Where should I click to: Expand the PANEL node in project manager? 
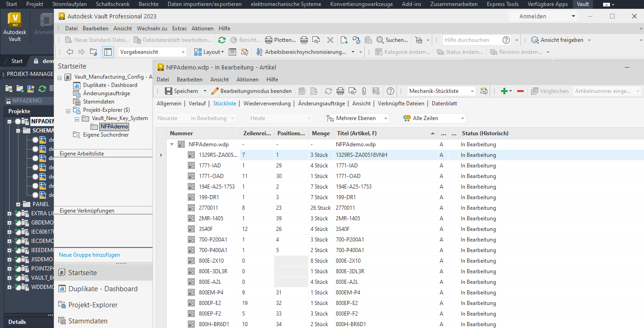(x=18, y=204)
